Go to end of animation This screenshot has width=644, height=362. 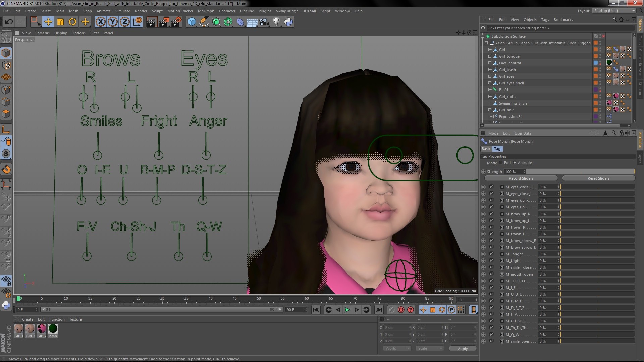click(x=379, y=310)
